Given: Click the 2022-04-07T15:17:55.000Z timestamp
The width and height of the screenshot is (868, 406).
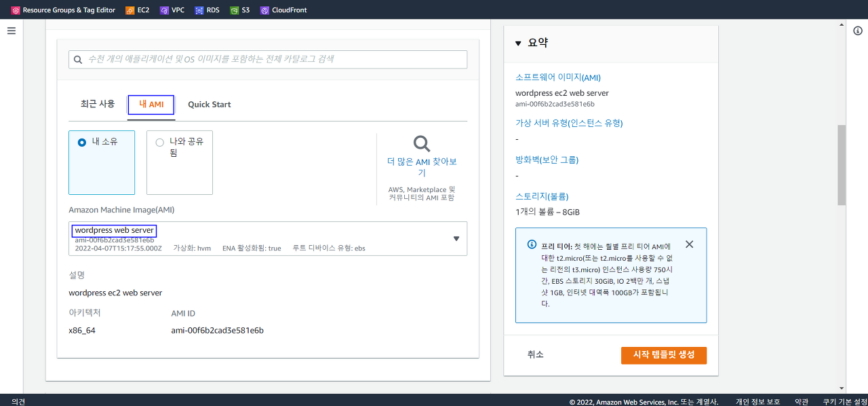Looking at the screenshot, I should (119, 248).
